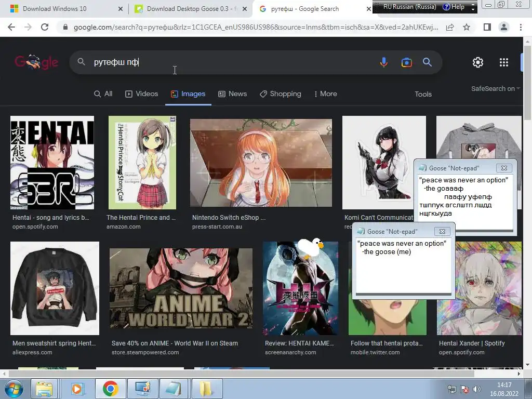The width and height of the screenshot is (532, 399).
Task: Switch to Download Windows 10 tab
Action: click(54, 9)
